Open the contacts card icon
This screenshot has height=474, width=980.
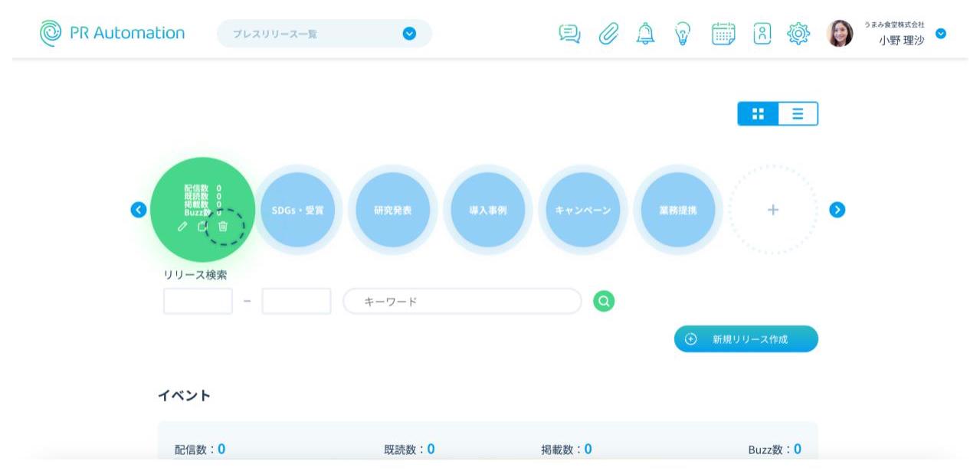(x=762, y=34)
